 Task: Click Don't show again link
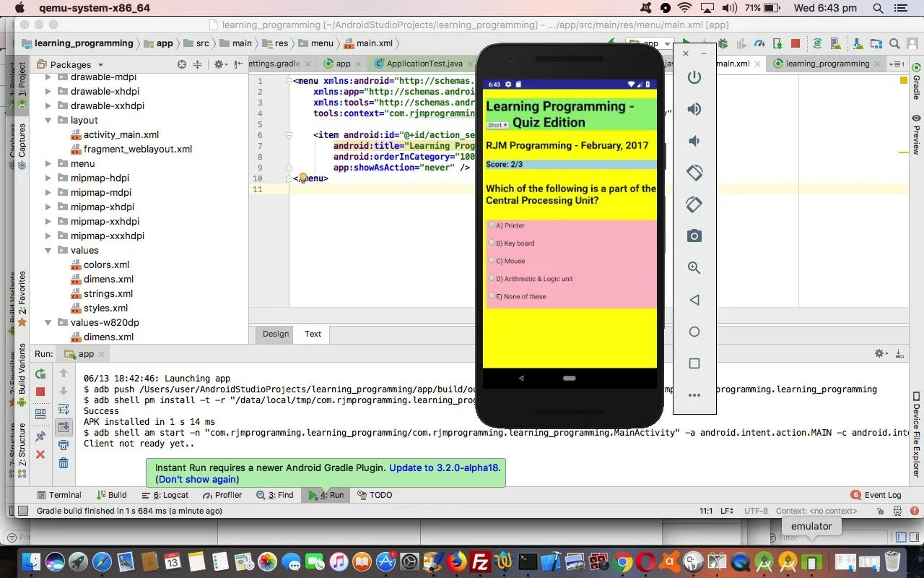pyautogui.click(x=197, y=479)
